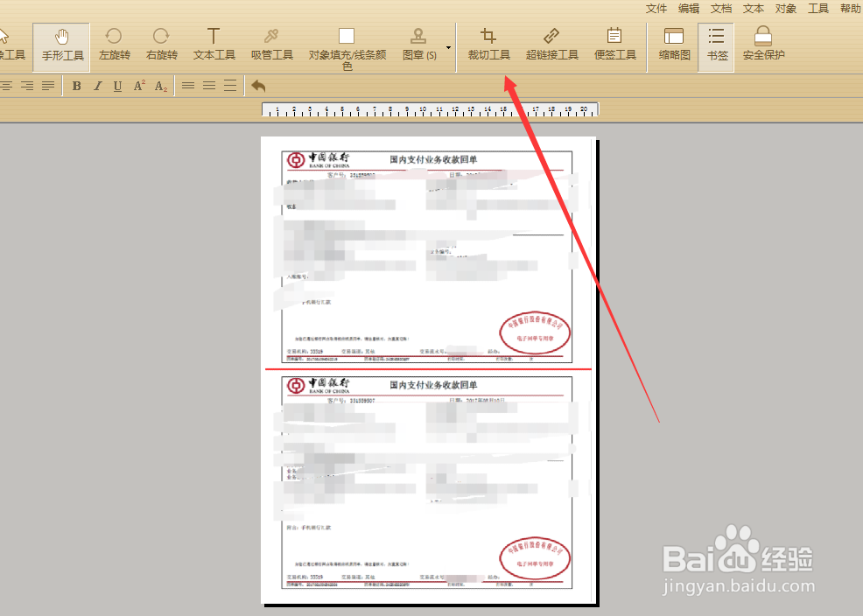Screen dimensions: 863x616
Task: Toggle italic formatting
Action: tap(97, 86)
